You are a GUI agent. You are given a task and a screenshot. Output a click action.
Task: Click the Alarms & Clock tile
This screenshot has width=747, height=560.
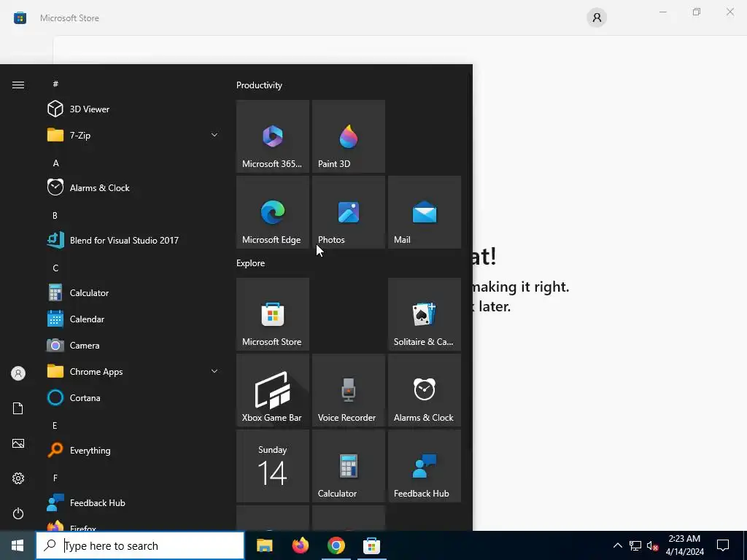pyautogui.click(x=425, y=390)
